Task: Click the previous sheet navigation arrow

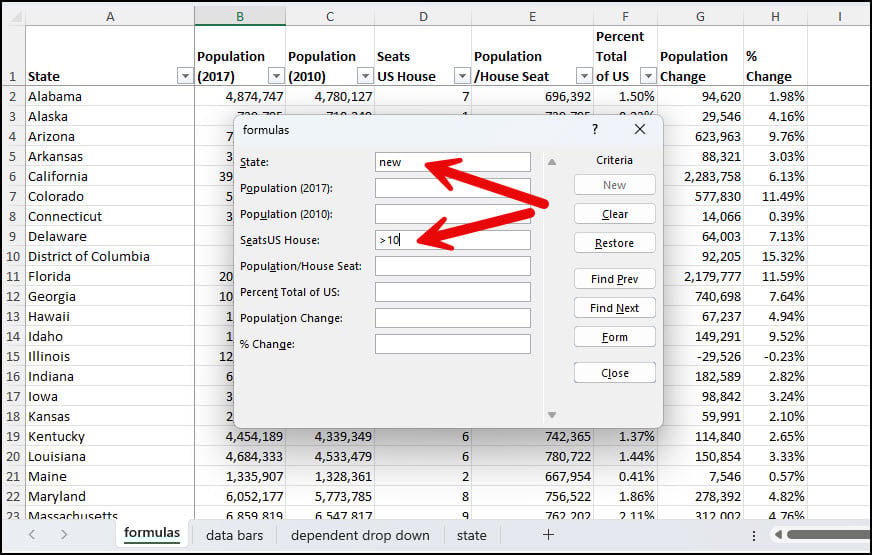Action: pos(32,534)
